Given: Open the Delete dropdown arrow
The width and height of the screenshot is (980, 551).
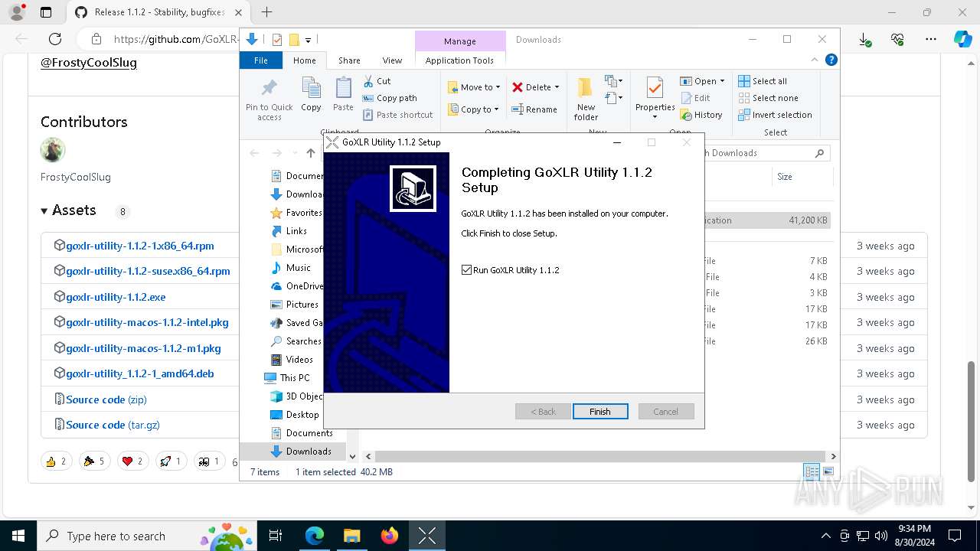Looking at the screenshot, I should tap(557, 87).
